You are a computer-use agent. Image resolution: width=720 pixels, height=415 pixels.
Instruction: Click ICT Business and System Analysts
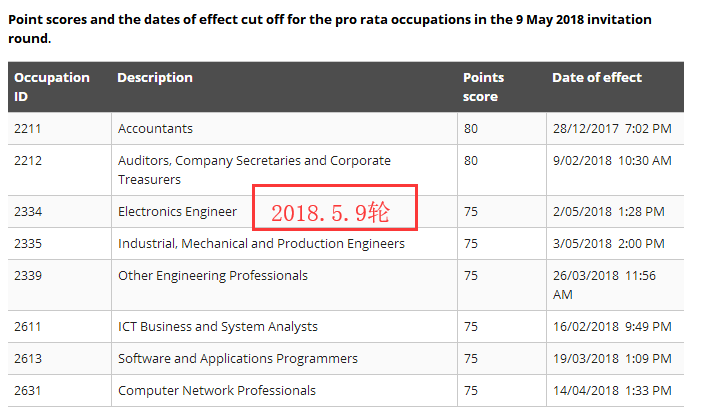(217, 327)
